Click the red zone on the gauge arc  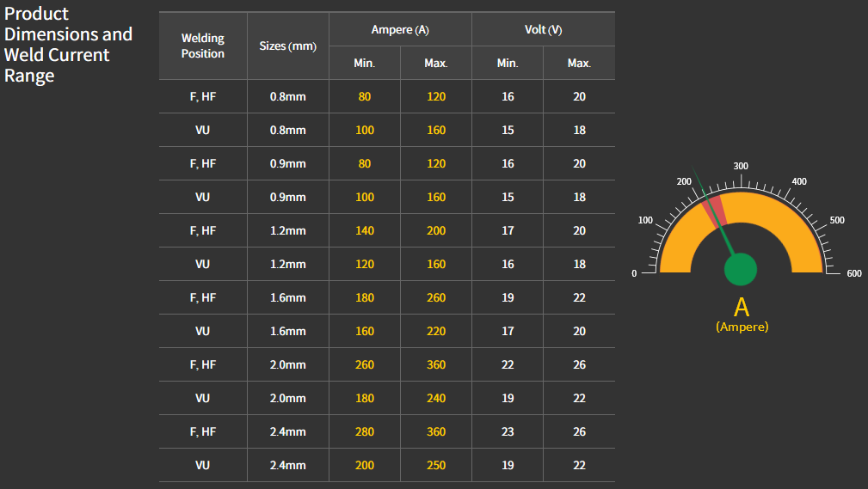[713, 210]
